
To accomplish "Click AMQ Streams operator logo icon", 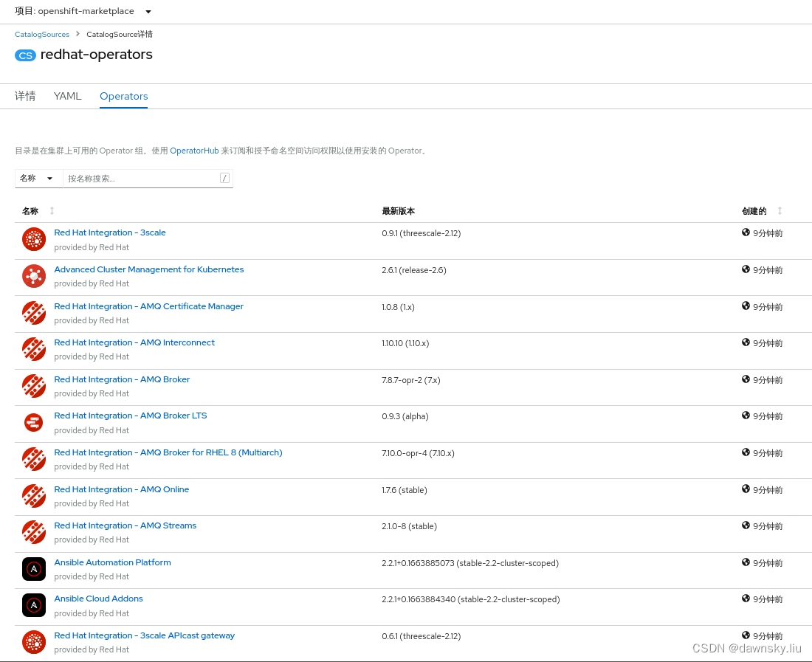I will tap(34, 532).
